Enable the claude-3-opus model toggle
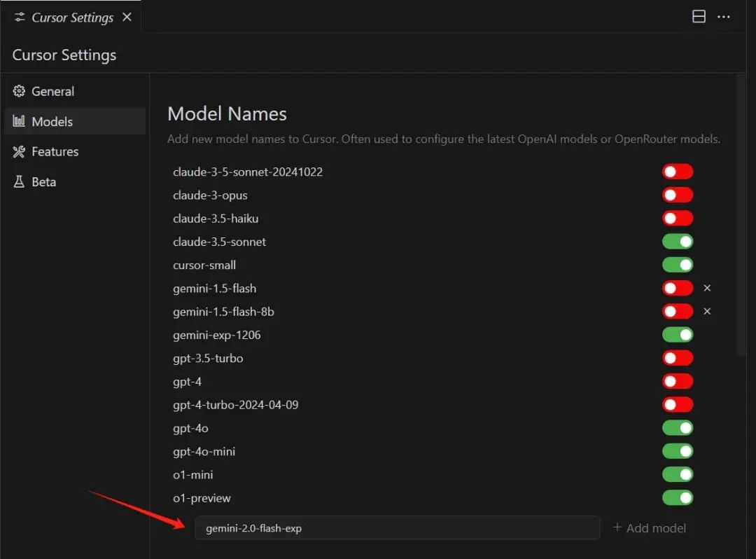Viewport: 756px width, 559px height. [677, 195]
